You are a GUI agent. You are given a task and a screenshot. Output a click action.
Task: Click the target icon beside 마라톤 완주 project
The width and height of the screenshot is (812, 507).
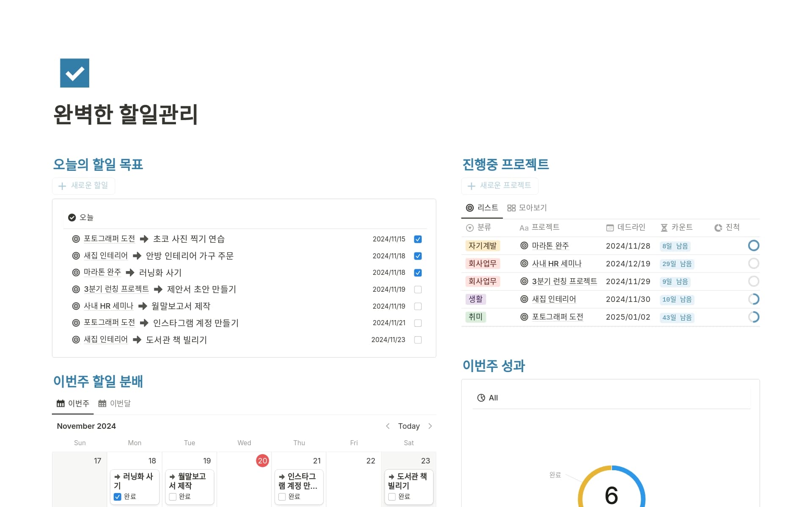pos(524,246)
